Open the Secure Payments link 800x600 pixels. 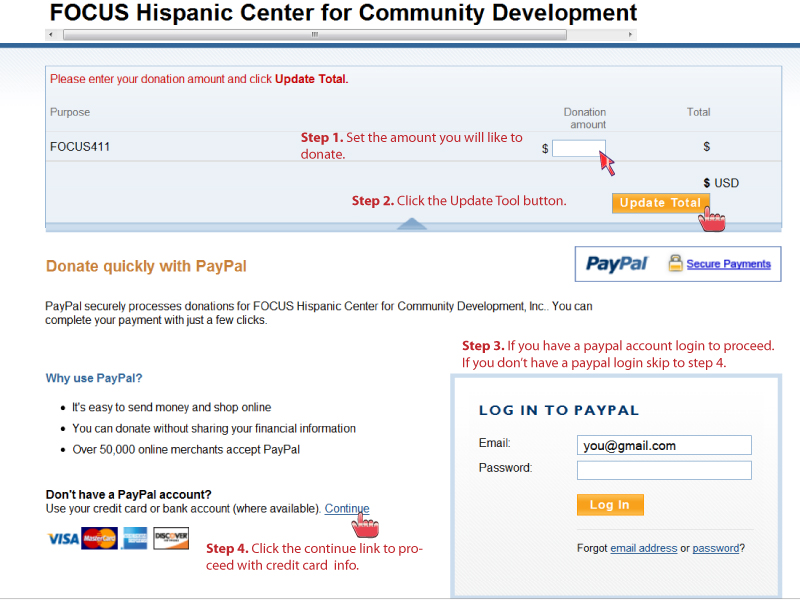pyautogui.click(x=728, y=264)
